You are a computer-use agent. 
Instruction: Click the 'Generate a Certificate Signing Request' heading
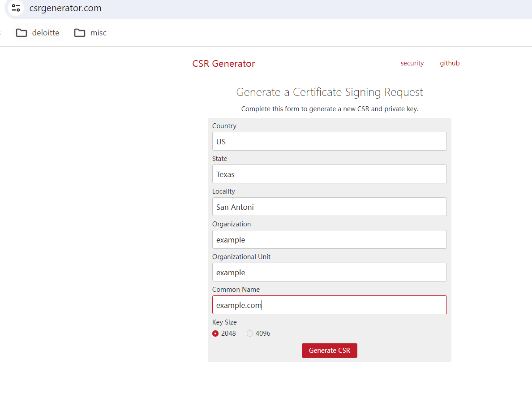330,92
